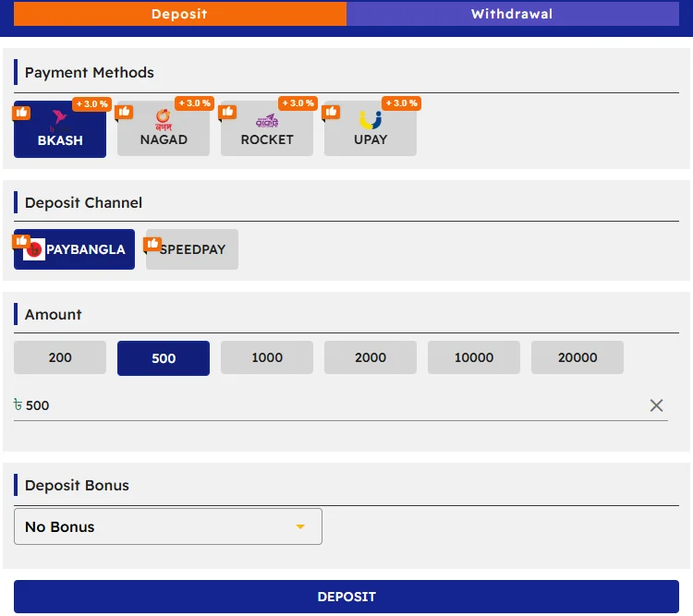Pick the 1000 amount preset
Screen dimensions: 693x616
pyautogui.click(x=267, y=357)
